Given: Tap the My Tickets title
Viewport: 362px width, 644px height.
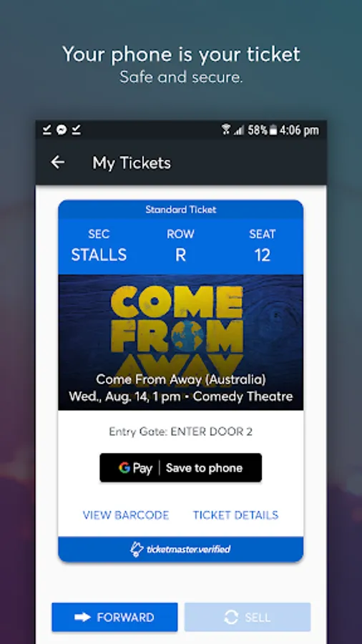Looking at the screenshot, I should pos(132,162).
